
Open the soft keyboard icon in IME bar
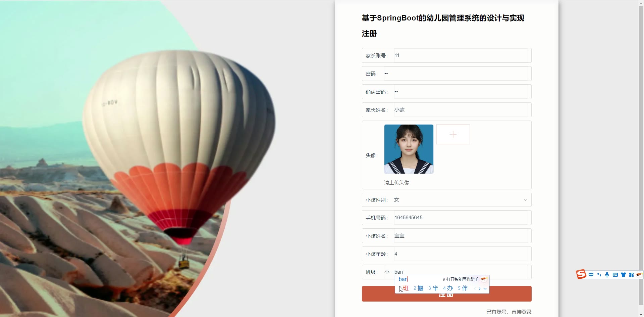[x=615, y=275]
